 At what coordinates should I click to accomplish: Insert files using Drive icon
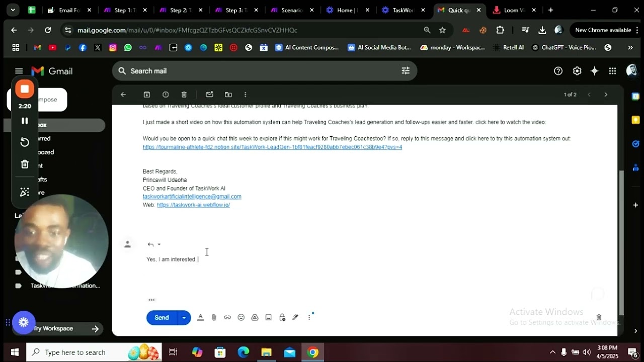(x=255, y=317)
